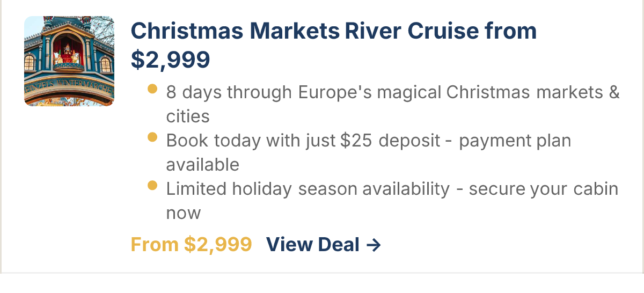Click the red-curtained balcony in the thumbnail
This screenshot has height=293, width=644.
pyautogui.click(x=68, y=54)
